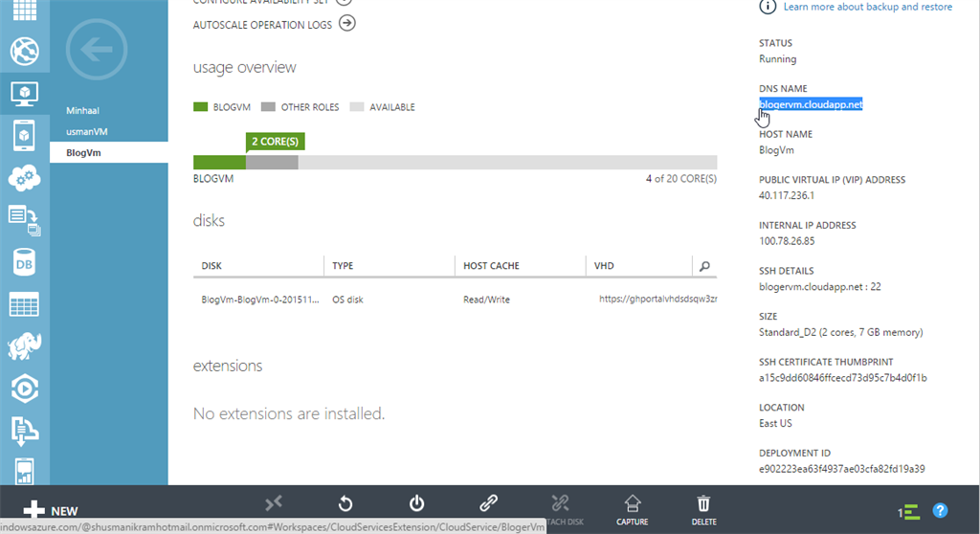Click the 2 CORE(S) usage label

click(x=275, y=142)
